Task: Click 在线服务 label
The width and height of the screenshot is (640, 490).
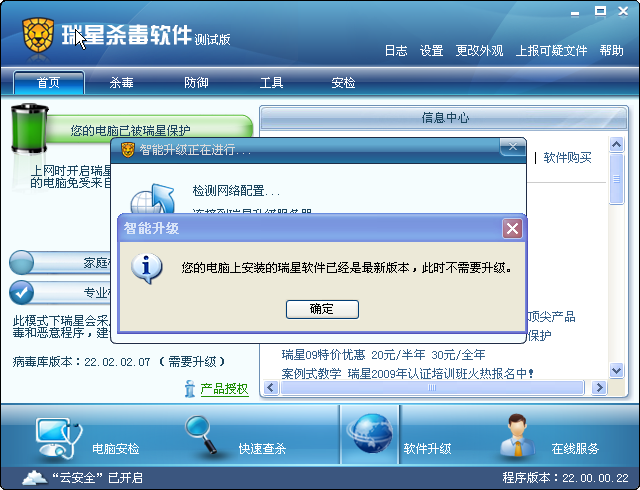Action: point(575,449)
